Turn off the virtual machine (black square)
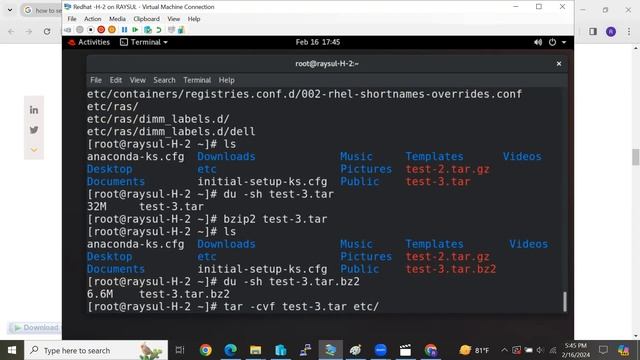The height and width of the screenshot is (360, 640). pos(91,30)
